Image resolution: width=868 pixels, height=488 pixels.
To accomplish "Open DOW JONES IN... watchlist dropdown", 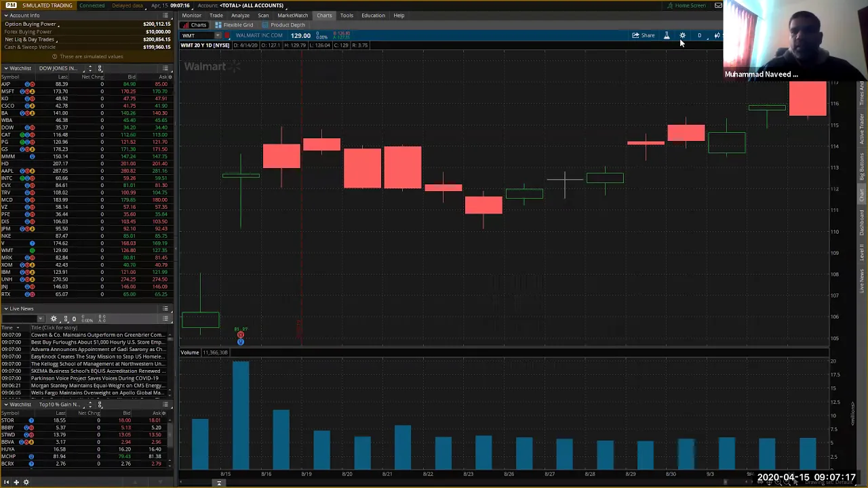I will tap(61, 68).
